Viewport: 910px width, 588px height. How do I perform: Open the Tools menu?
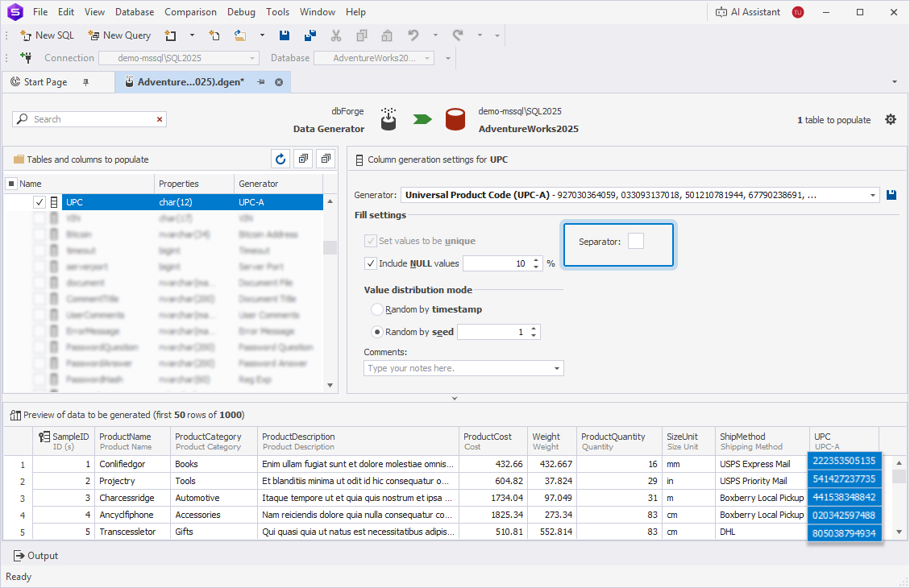point(277,12)
